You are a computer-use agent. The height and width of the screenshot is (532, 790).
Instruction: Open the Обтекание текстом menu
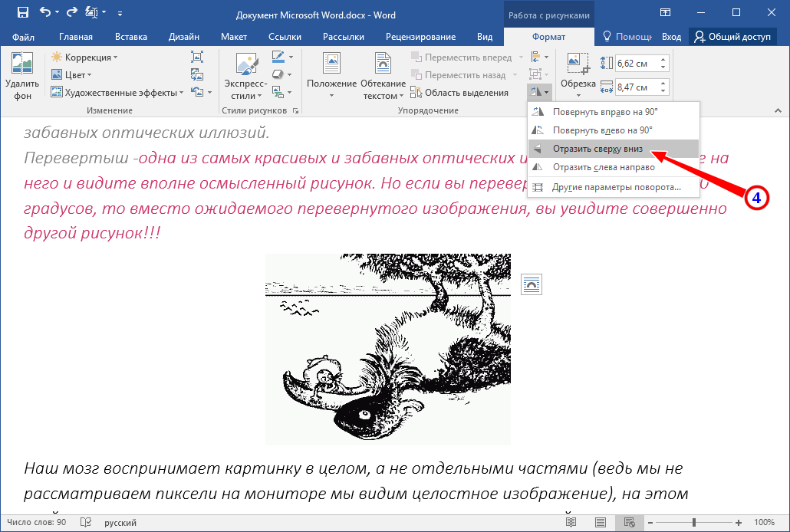tap(383, 76)
